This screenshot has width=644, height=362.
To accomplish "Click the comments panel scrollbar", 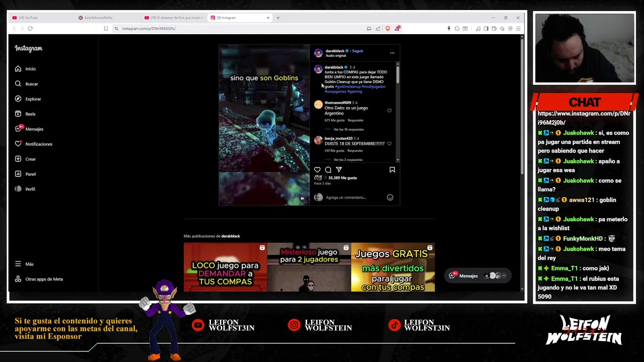I will 397,75.
